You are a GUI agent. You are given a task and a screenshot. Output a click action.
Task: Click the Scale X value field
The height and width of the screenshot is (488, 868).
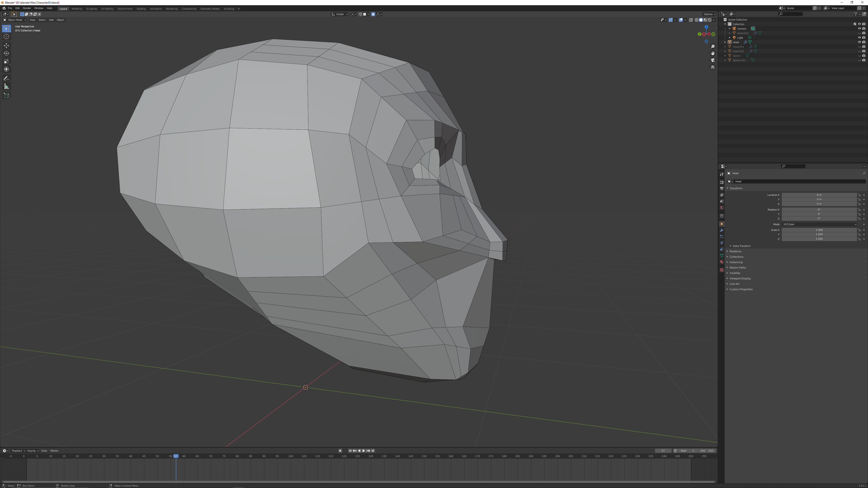[819, 230]
